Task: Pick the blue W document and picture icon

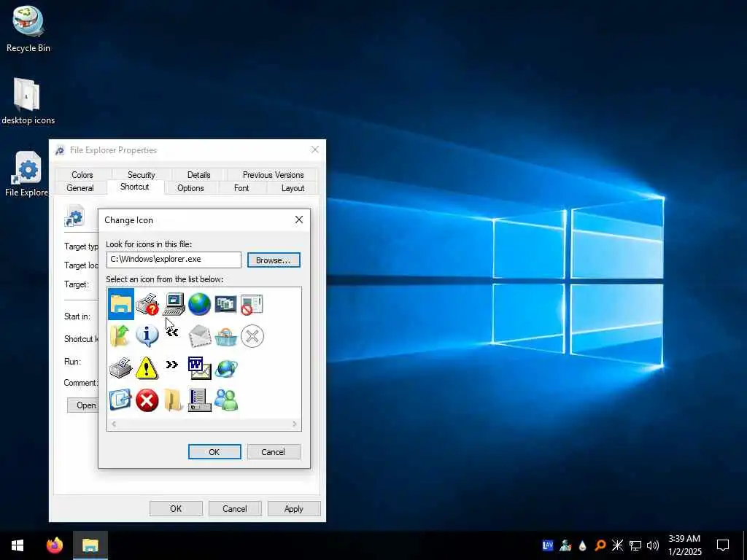Action: [x=200, y=368]
